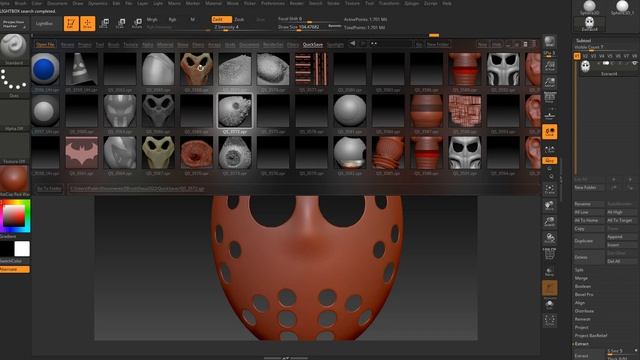Click LightBox previous arrow
640x360 pixels.
click(x=352, y=44)
